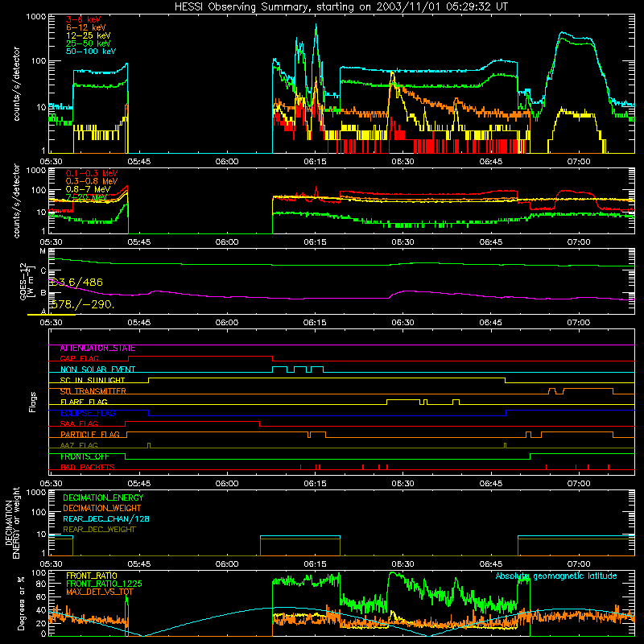Click the DECIMATION_WEIGHT legend label
The height and width of the screenshot is (644, 644).
click(x=102, y=509)
